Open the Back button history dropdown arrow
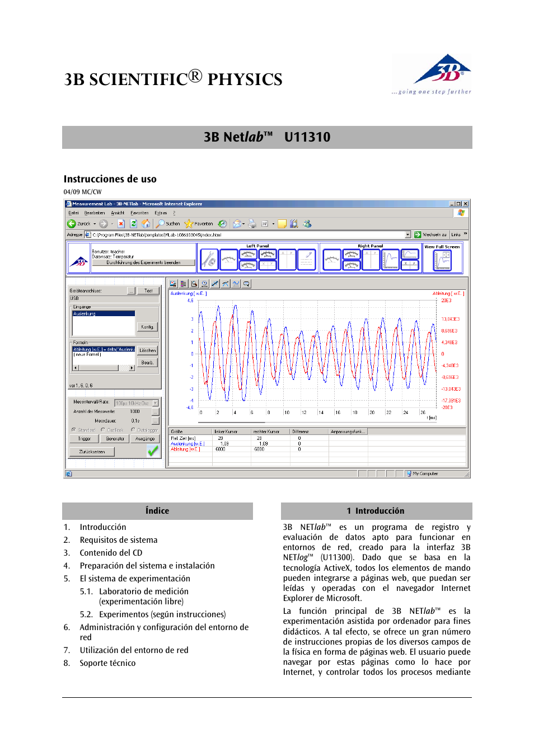This screenshot has width=534, height=756. click(95, 224)
